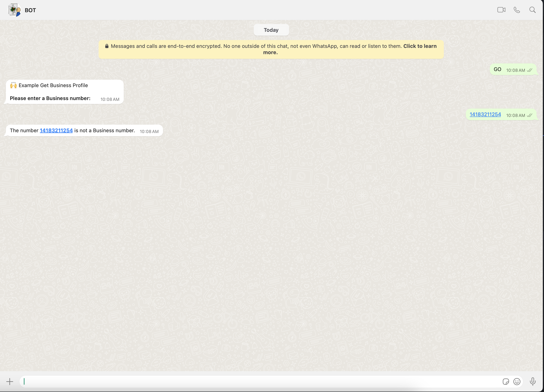Click the end-to-end encryption notice
544x392 pixels.
tap(271, 49)
